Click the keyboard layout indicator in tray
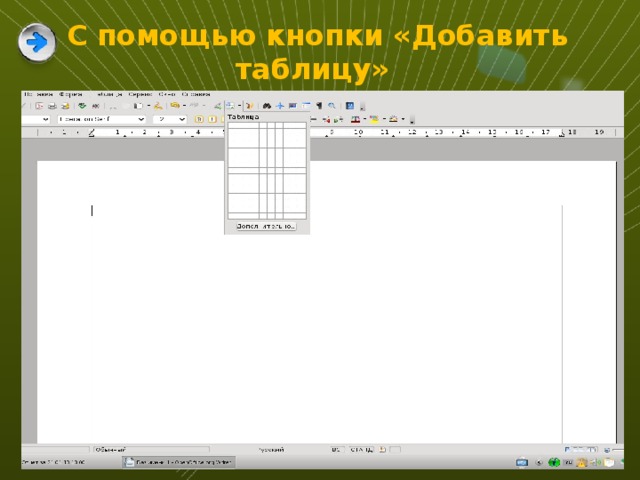The height and width of the screenshot is (480, 640). pyautogui.click(x=568, y=463)
